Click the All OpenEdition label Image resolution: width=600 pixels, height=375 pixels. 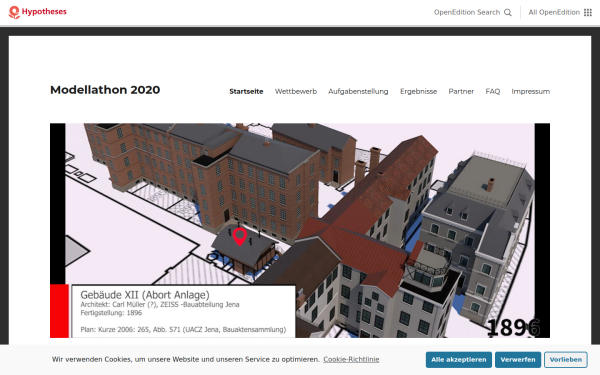[x=554, y=12]
